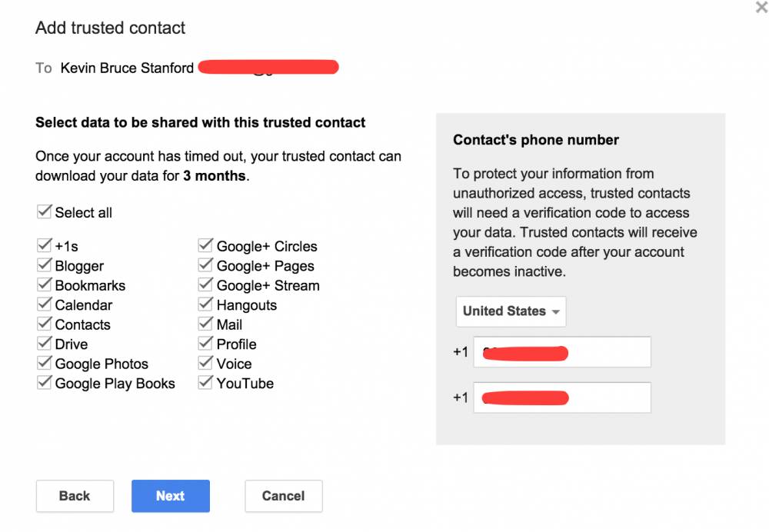
Task: Click the Cancel button
Action: coord(283,496)
